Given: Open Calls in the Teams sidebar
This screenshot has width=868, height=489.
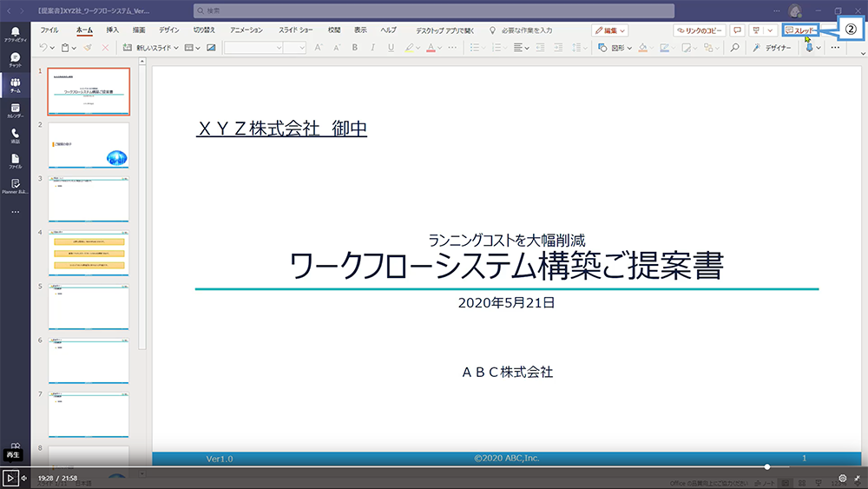Looking at the screenshot, I should [x=15, y=135].
